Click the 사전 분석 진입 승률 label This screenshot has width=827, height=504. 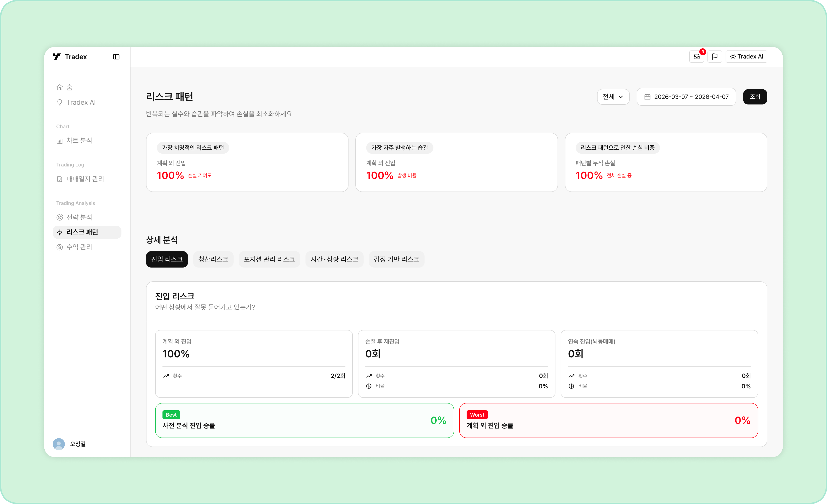[x=189, y=426]
